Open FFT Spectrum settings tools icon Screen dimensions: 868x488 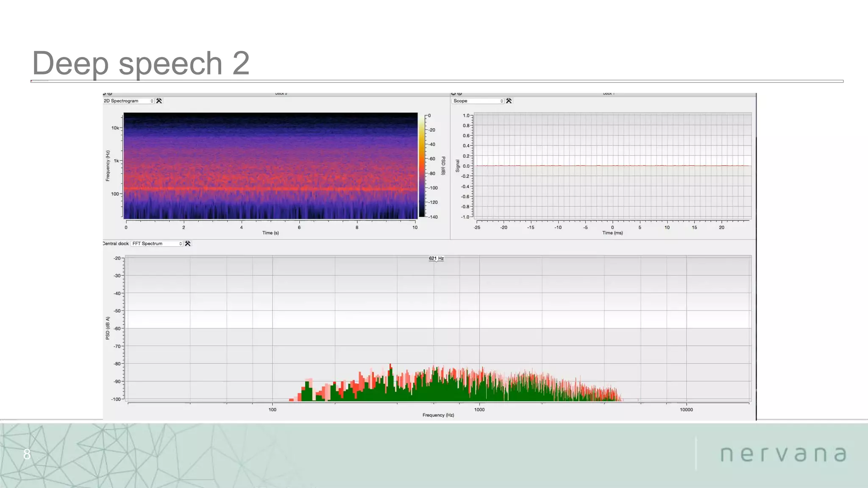(x=188, y=244)
